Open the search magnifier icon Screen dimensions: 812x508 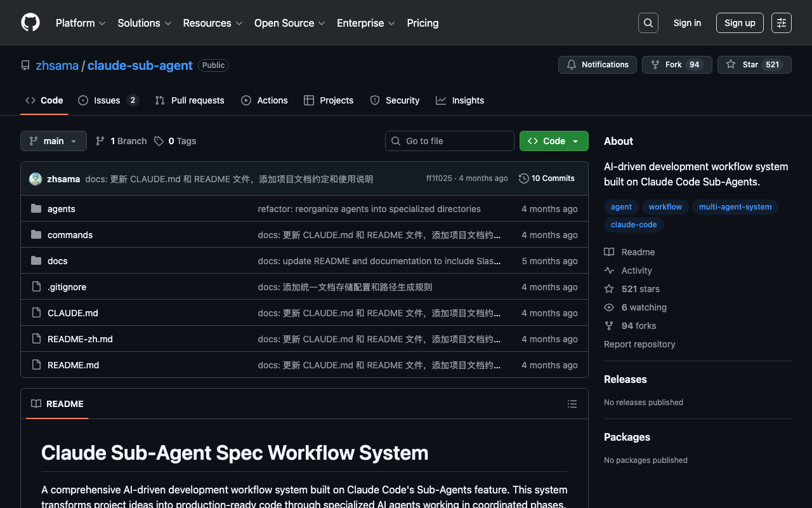648,23
